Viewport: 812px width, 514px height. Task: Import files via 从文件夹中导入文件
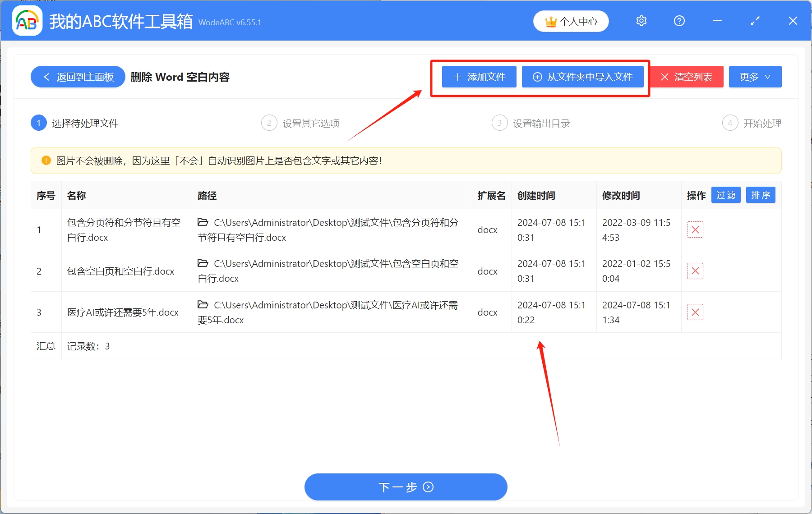pyautogui.click(x=582, y=77)
